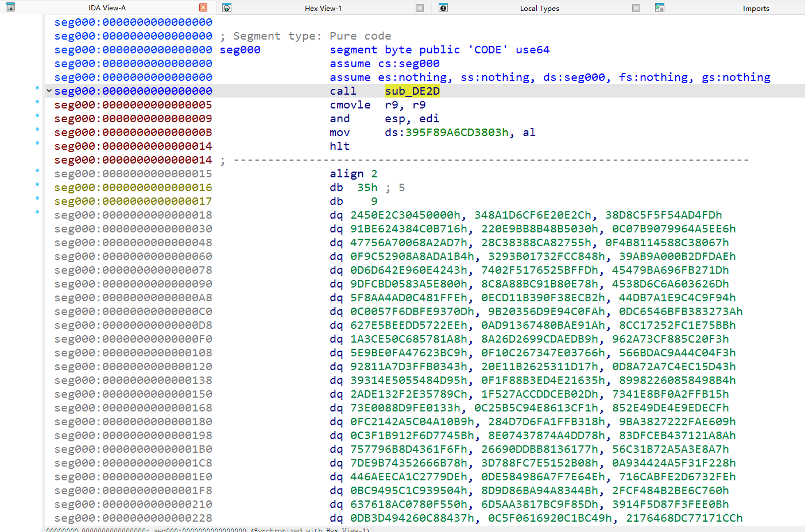Click address seg000:0000000000000018

point(133,215)
